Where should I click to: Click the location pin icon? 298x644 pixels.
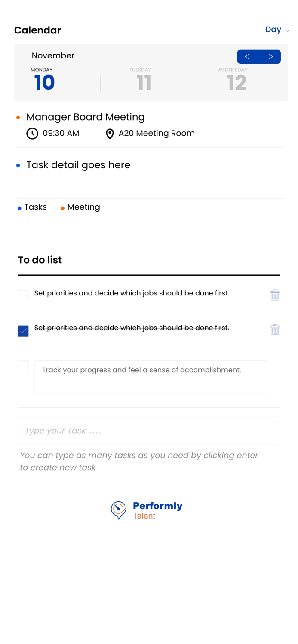110,134
